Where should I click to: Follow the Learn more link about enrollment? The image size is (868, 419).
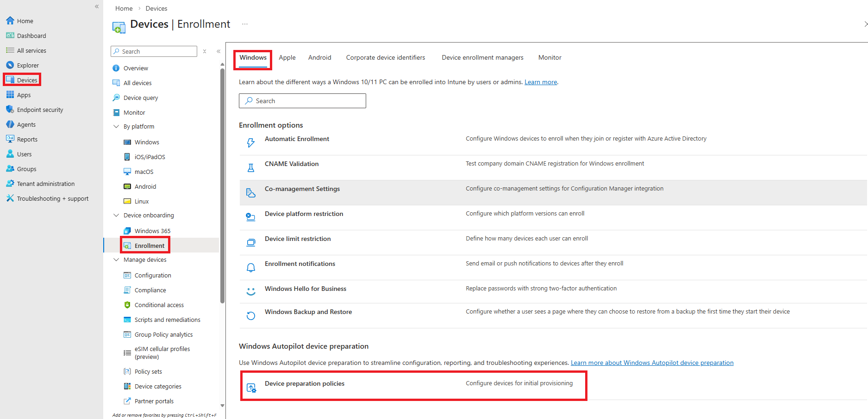[541, 82]
